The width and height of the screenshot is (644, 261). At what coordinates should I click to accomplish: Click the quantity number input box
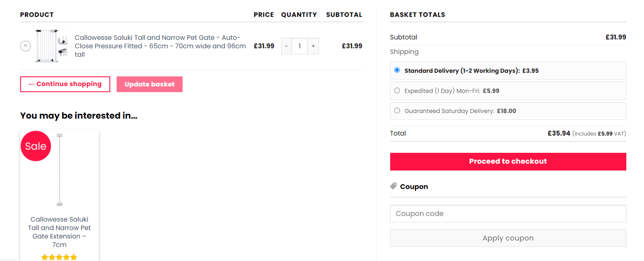point(299,46)
